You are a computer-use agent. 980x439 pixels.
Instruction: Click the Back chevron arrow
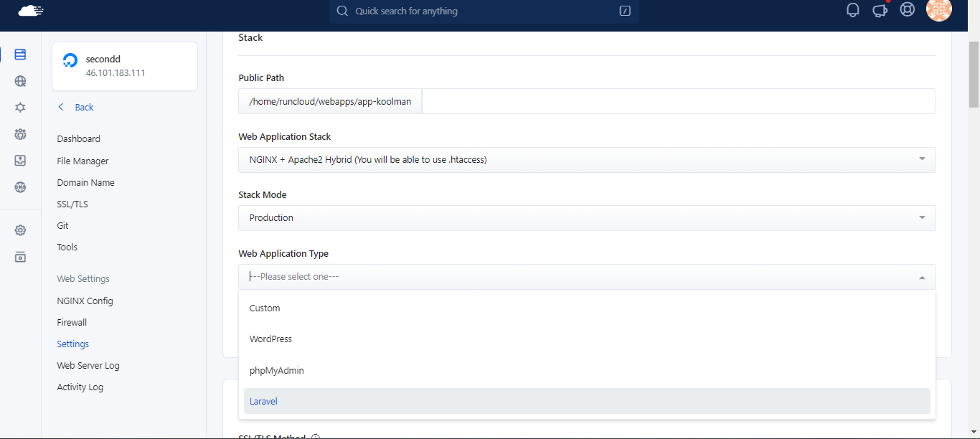pyautogui.click(x=61, y=107)
